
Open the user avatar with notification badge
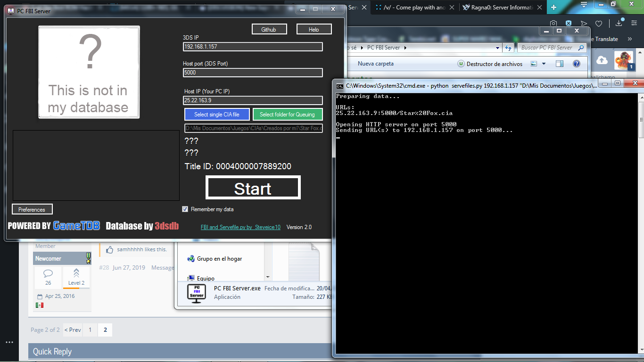[624, 61]
